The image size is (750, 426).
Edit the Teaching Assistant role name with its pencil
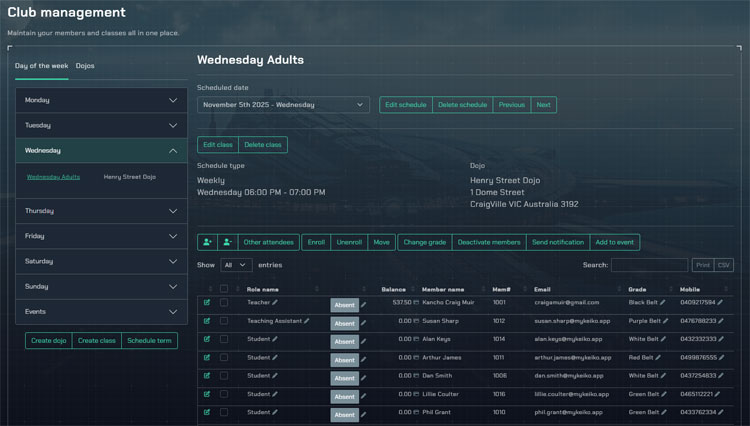307,321
